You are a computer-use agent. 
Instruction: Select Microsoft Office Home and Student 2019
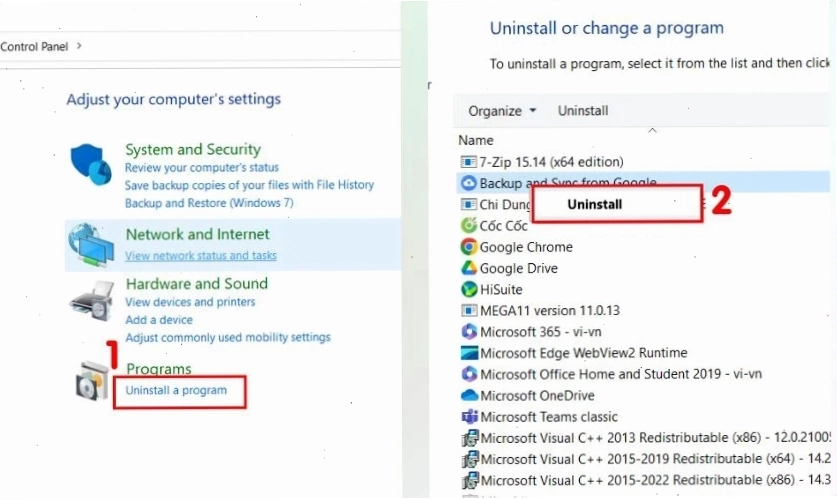(x=621, y=374)
